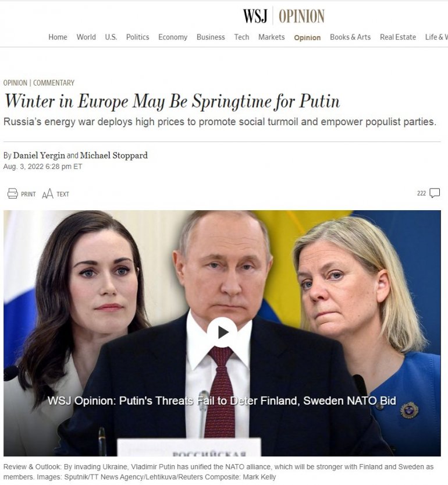Click the 222 comments count
This screenshot has height=485, width=448.
pyautogui.click(x=421, y=193)
